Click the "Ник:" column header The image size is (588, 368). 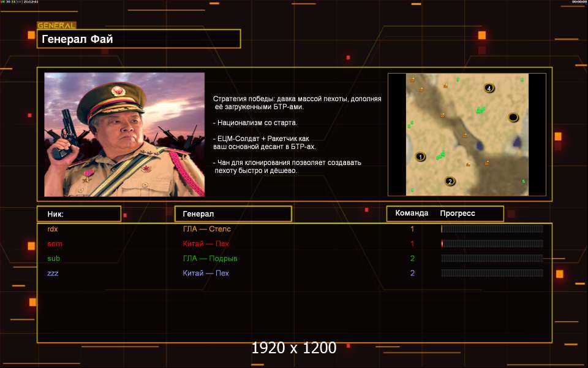pos(79,213)
